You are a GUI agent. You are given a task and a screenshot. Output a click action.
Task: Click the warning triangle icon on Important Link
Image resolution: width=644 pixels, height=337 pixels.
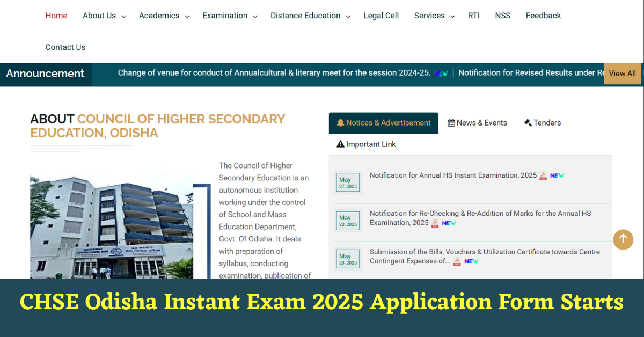340,144
